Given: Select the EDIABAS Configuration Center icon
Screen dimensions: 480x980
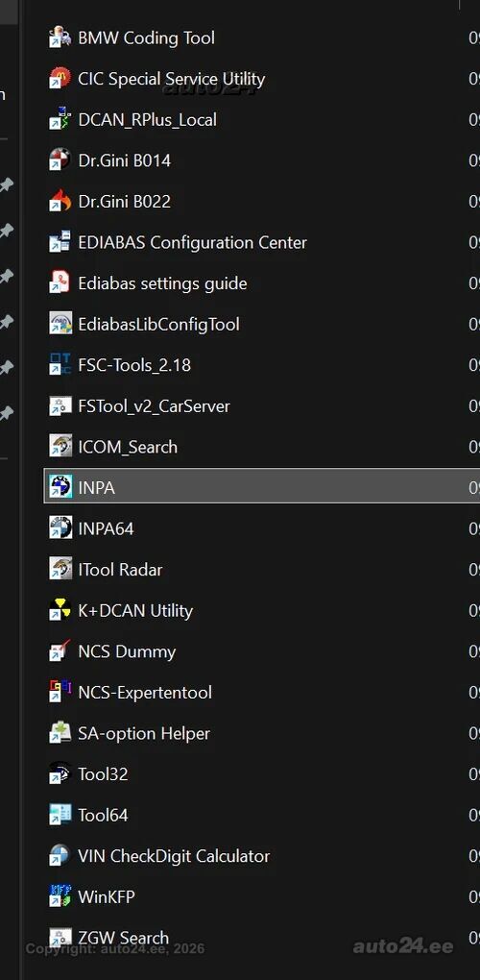Looking at the screenshot, I should click(60, 242).
